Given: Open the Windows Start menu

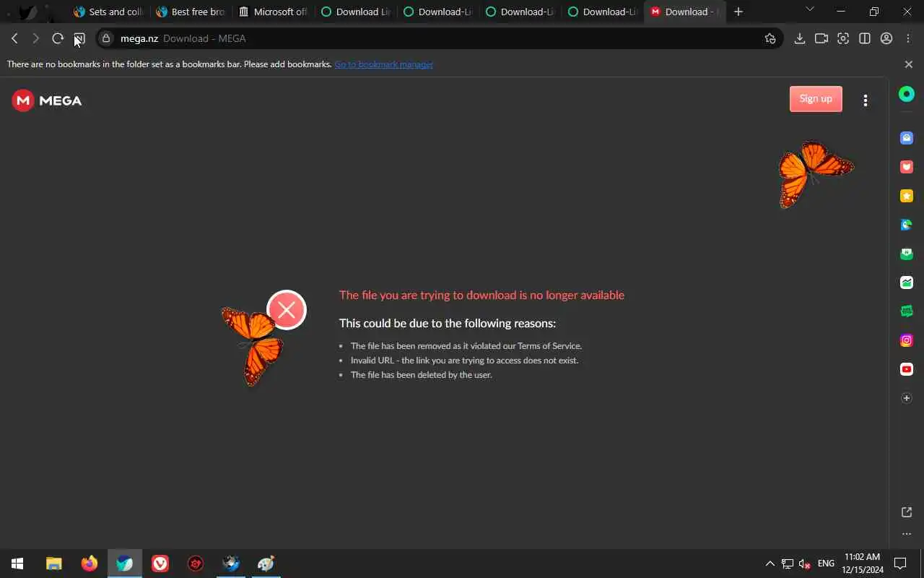Looking at the screenshot, I should (x=17, y=564).
